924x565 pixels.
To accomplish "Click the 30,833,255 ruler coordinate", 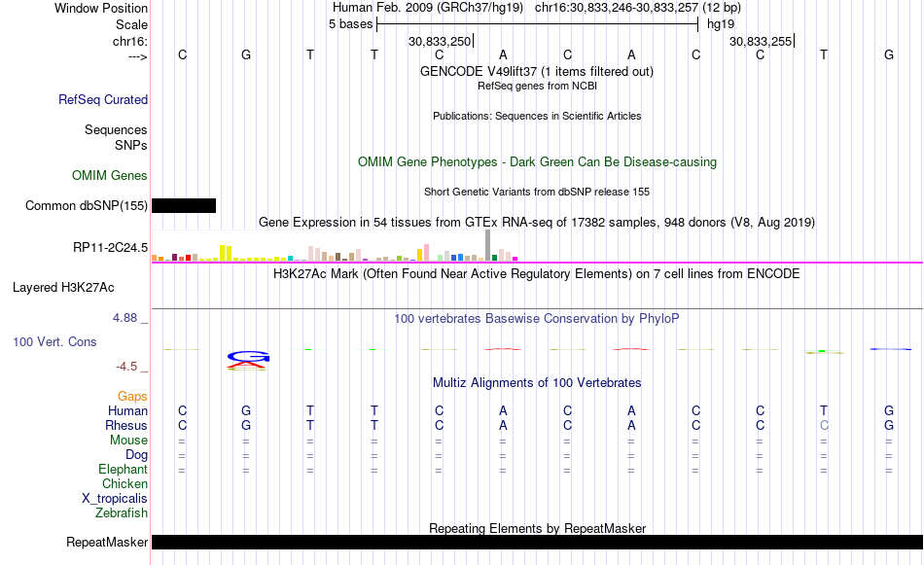I will (x=761, y=41).
